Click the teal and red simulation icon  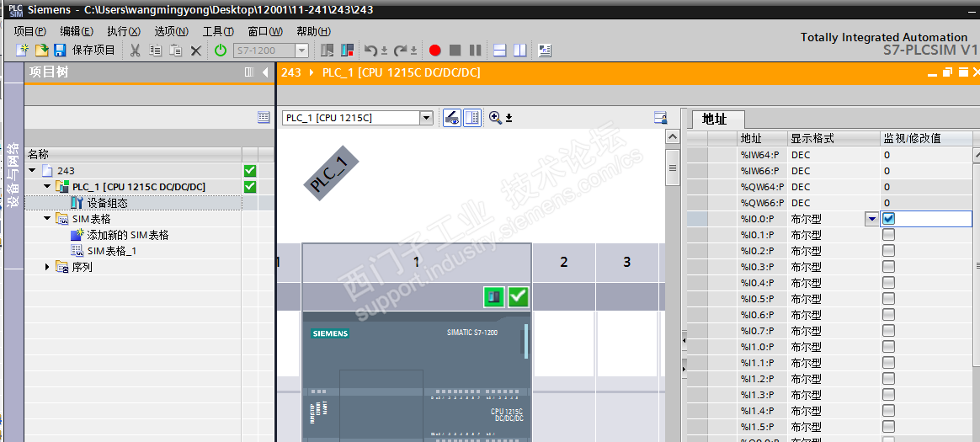click(x=348, y=51)
